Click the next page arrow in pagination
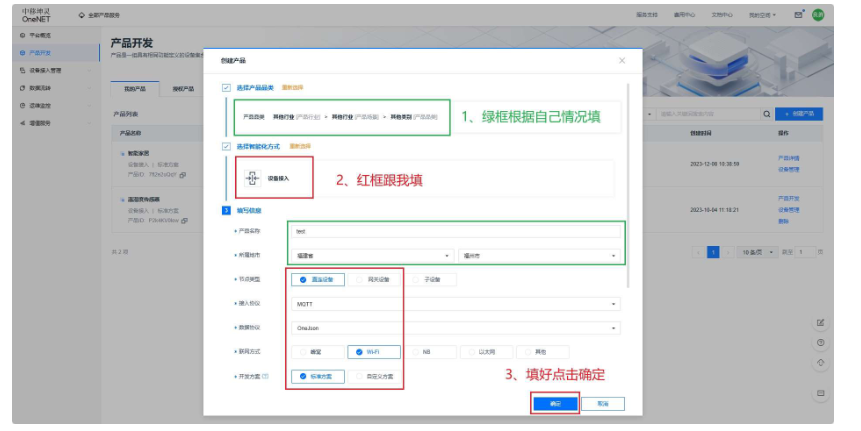The height and width of the screenshot is (431, 861). (728, 252)
